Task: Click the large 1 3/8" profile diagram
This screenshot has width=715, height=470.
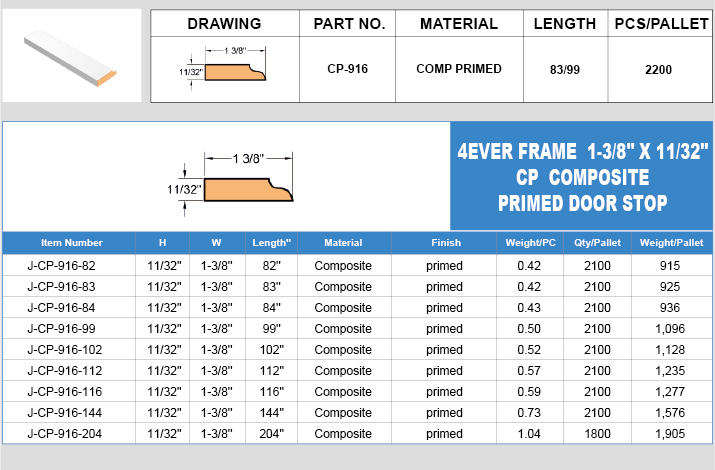Action: 230,184
